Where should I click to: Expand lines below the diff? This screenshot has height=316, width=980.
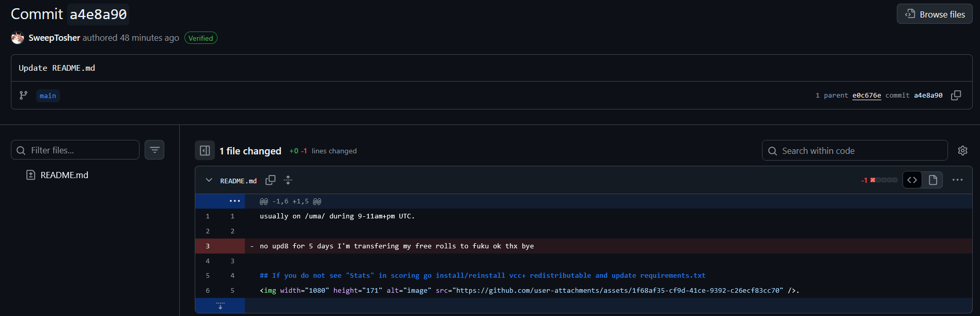pyautogui.click(x=220, y=306)
